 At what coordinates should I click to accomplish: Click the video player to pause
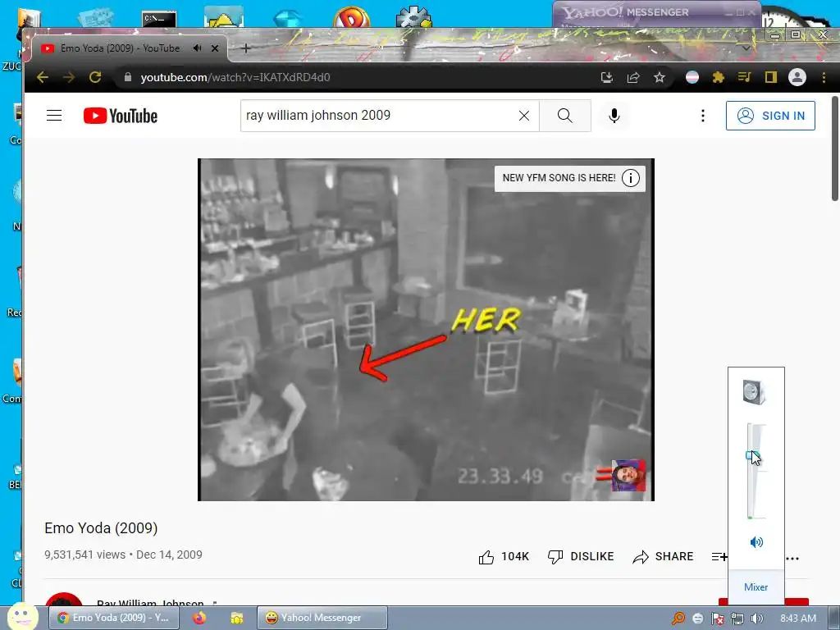[426, 330]
